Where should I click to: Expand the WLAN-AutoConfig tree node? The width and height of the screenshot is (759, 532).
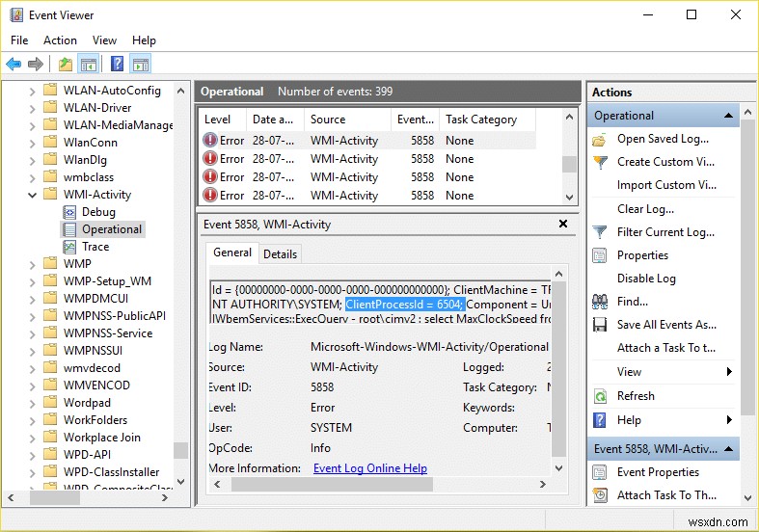coord(32,91)
